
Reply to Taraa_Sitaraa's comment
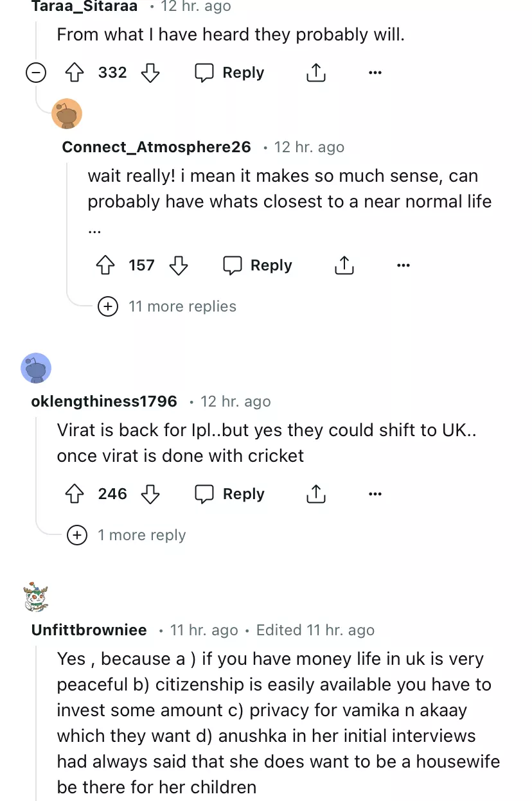click(229, 73)
